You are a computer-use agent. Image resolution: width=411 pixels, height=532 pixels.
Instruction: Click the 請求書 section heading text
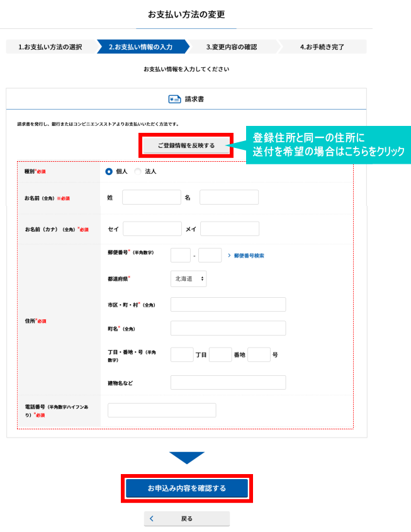pyautogui.click(x=194, y=99)
